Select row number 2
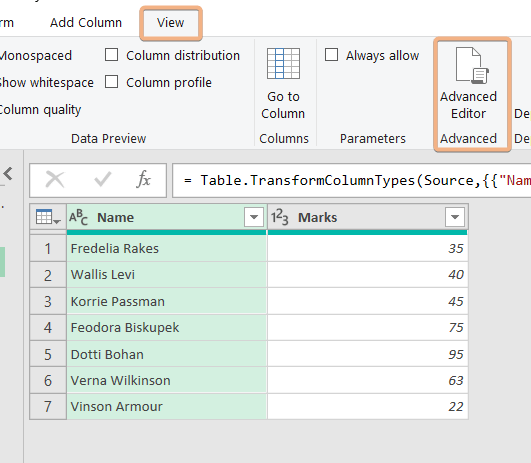The width and height of the screenshot is (531, 463). 48,275
